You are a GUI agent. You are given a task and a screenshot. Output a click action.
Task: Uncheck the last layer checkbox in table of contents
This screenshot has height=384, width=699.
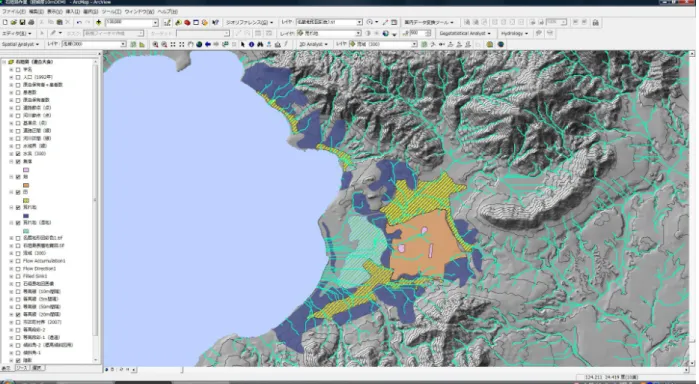18,360
